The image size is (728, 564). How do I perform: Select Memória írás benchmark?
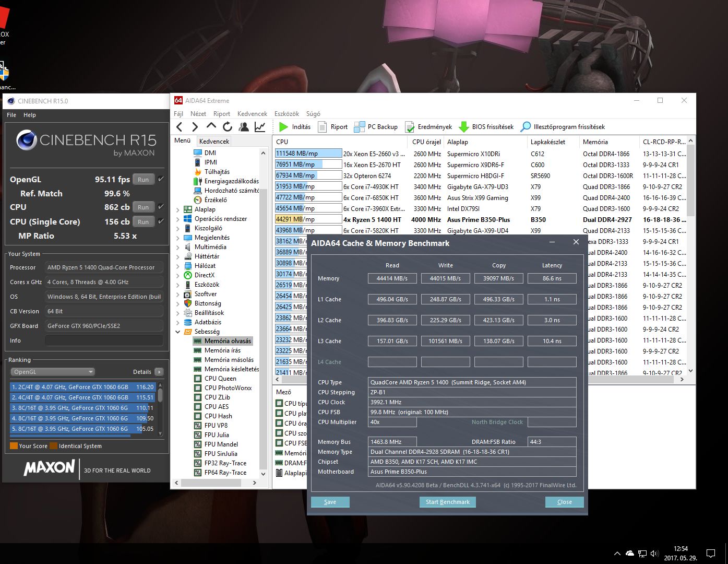point(222,350)
